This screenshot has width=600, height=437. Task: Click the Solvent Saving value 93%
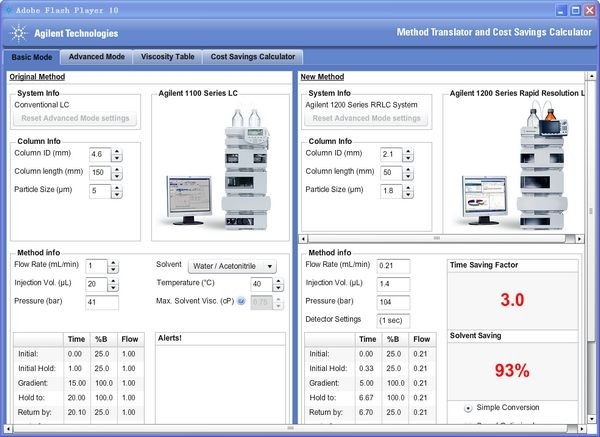[x=512, y=370]
